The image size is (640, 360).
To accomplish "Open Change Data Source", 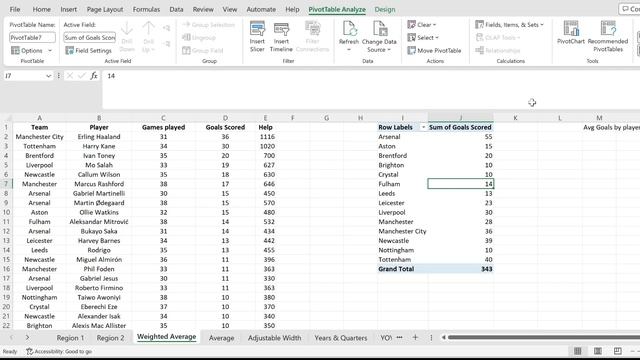I will [379, 37].
